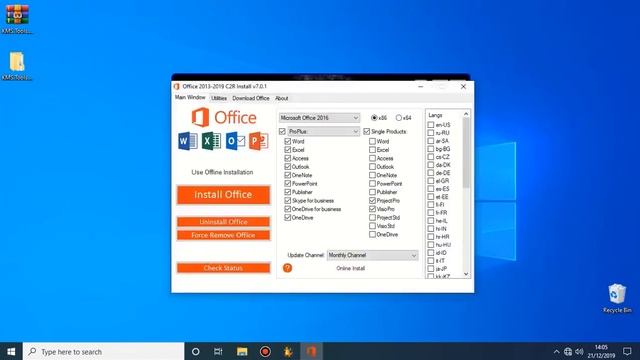Uncheck Publisher under ProPlus
Screen dimensions: 640x360
click(x=288, y=192)
